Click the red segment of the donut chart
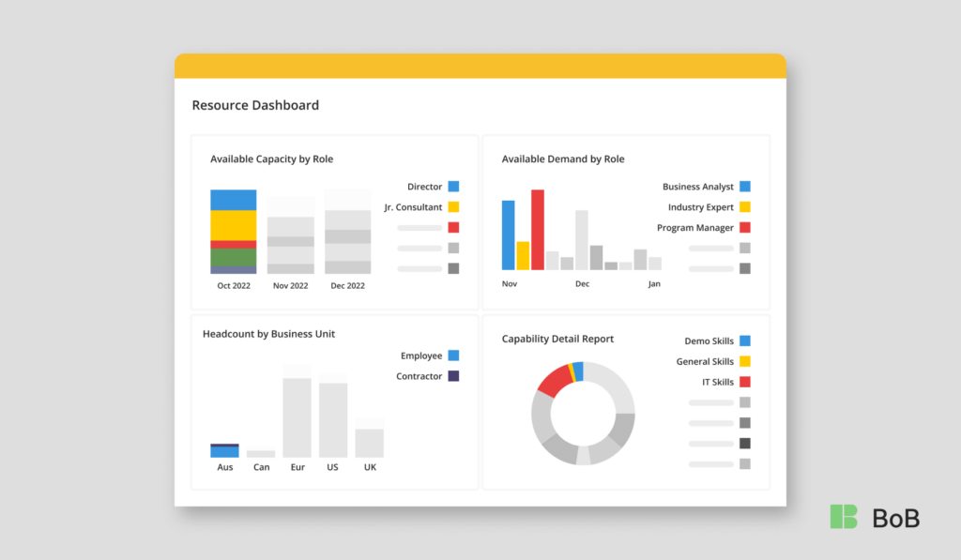961x560 pixels. click(x=553, y=379)
